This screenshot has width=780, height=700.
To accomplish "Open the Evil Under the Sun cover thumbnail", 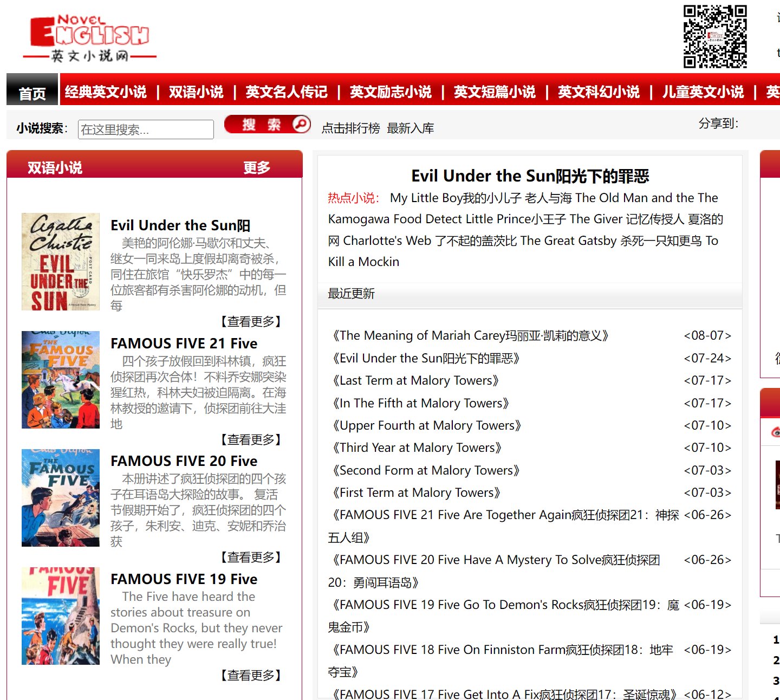I will tap(61, 262).
